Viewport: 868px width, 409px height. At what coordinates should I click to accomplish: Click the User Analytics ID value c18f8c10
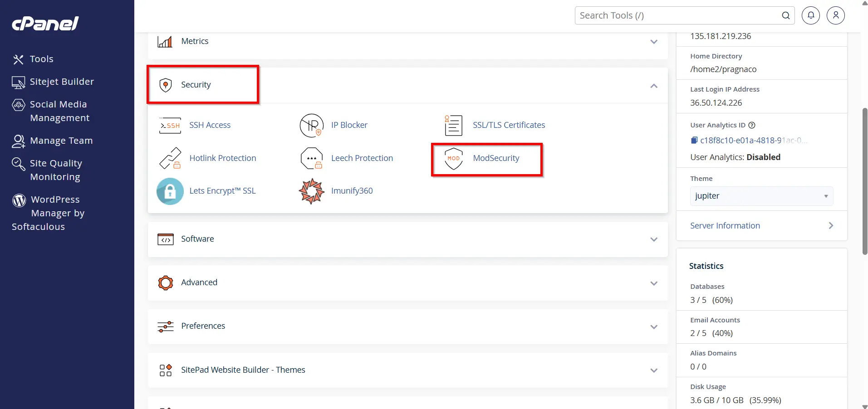click(x=754, y=141)
